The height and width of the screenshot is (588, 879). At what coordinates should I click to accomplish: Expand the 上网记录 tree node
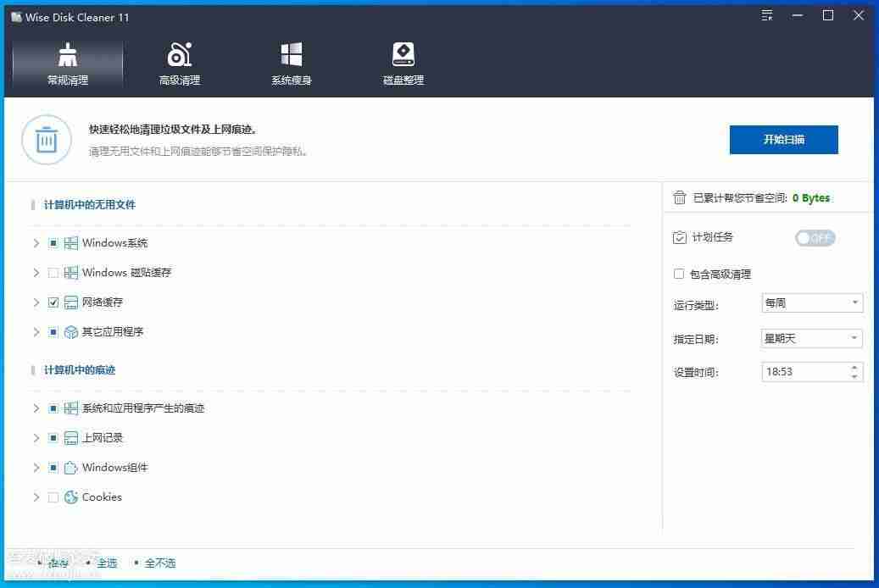36,438
